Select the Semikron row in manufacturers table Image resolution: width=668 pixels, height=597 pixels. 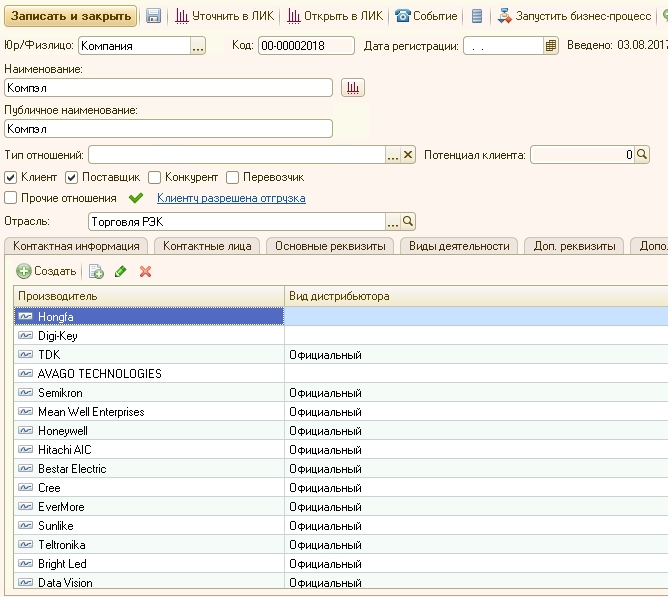pos(60,393)
